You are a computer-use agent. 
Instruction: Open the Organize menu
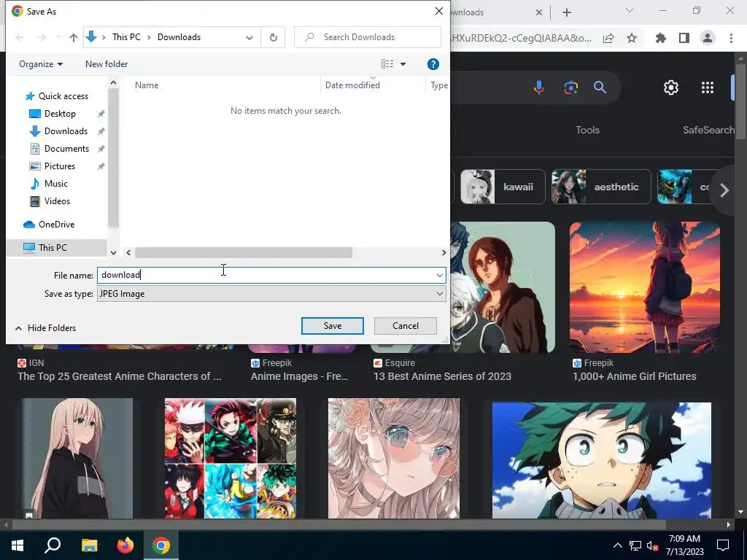(41, 64)
